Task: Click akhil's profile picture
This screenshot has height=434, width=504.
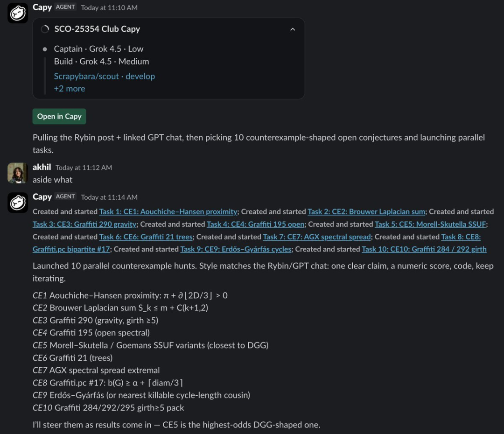Action: click(18, 173)
